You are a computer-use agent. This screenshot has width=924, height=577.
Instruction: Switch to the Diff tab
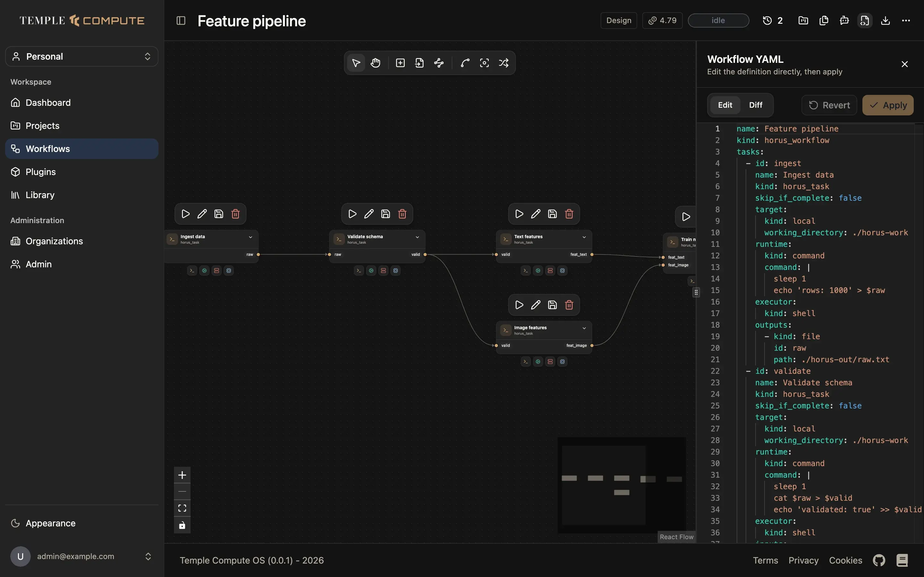[756, 105]
